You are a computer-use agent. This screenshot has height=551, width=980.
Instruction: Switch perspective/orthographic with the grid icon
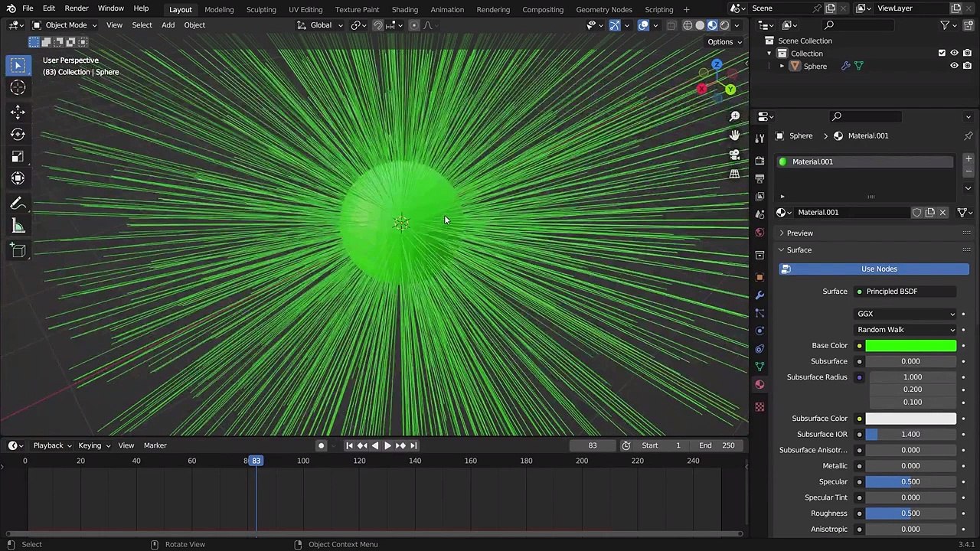tap(734, 174)
